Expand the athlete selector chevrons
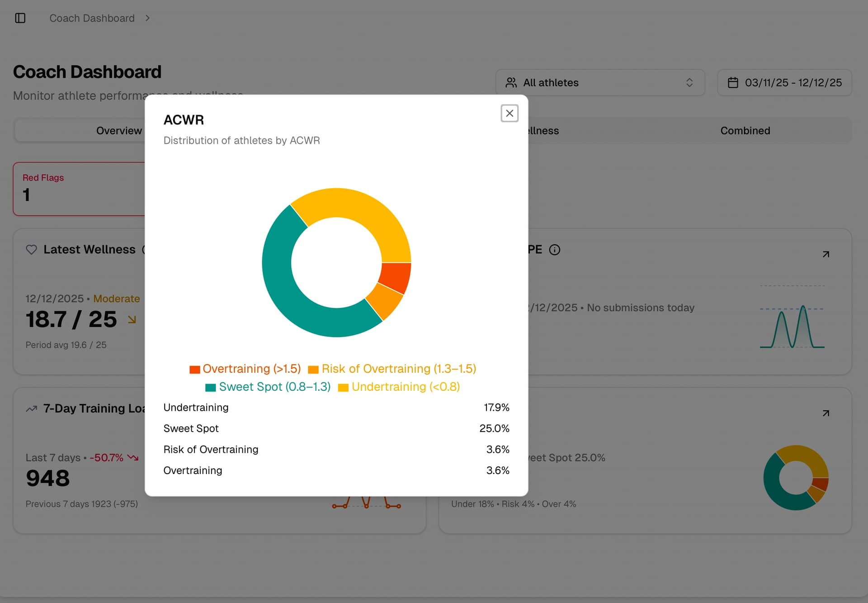The image size is (868, 603). (689, 82)
